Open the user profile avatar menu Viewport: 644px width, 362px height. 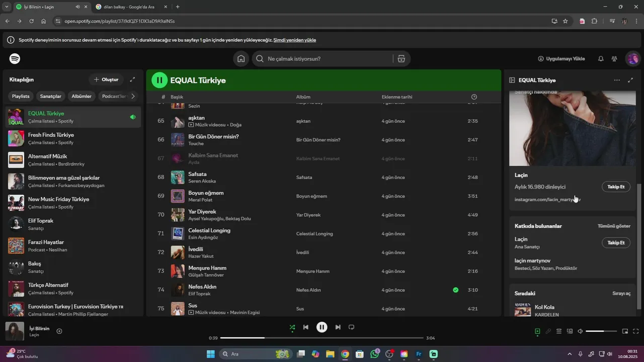pyautogui.click(x=632, y=59)
